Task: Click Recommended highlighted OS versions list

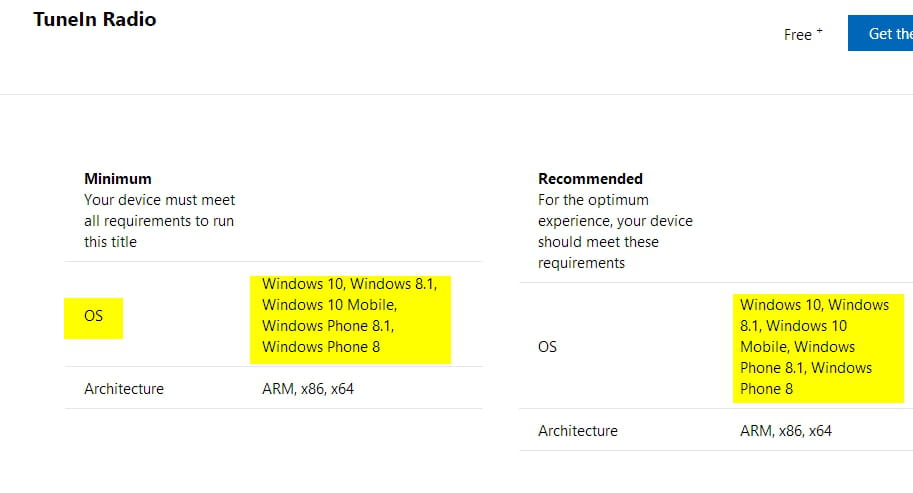Action: [818, 347]
